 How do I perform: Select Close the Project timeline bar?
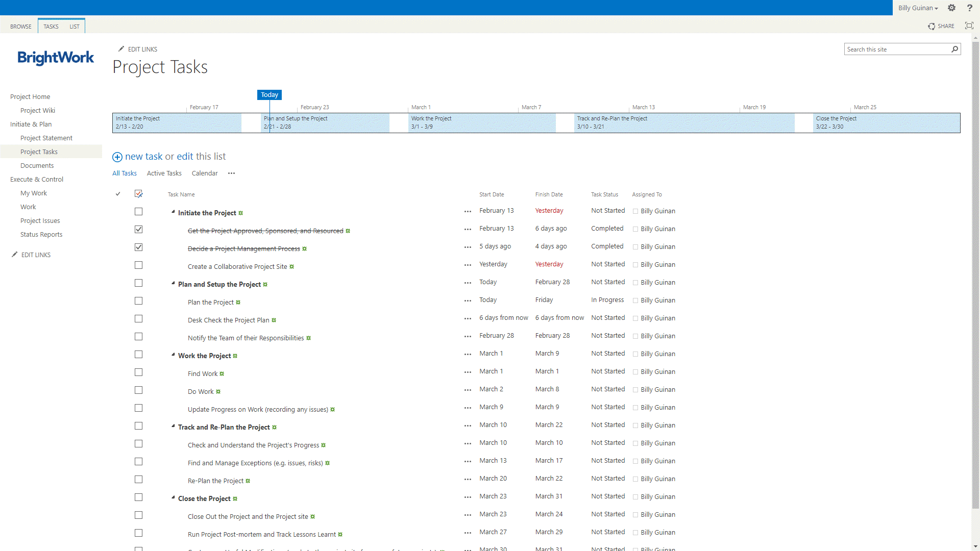click(x=887, y=122)
